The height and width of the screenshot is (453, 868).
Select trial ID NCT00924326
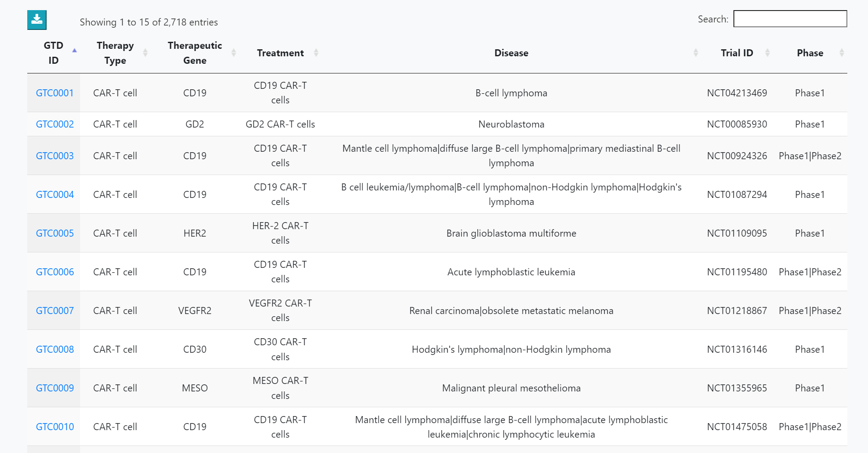[737, 156]
